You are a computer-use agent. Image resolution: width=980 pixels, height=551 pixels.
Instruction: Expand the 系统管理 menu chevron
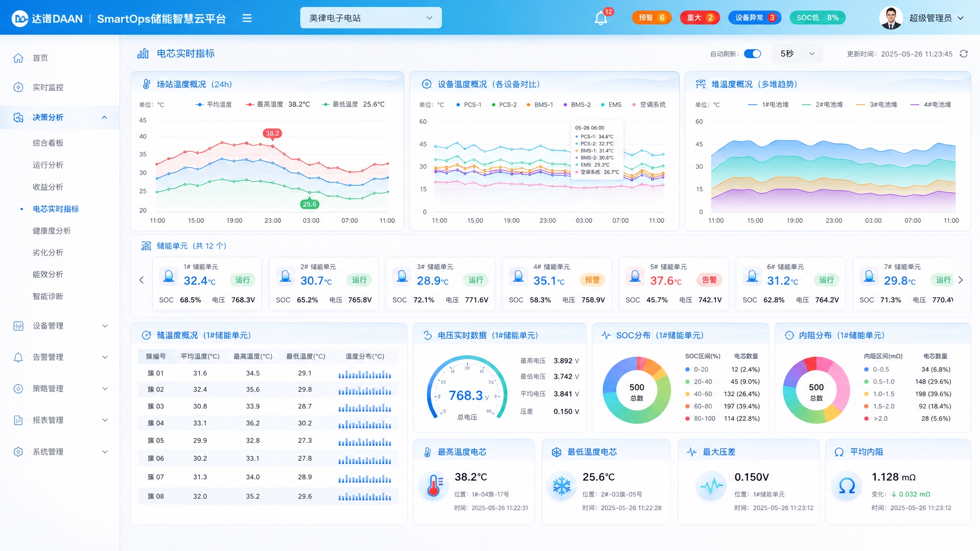[x=105, y=452]
